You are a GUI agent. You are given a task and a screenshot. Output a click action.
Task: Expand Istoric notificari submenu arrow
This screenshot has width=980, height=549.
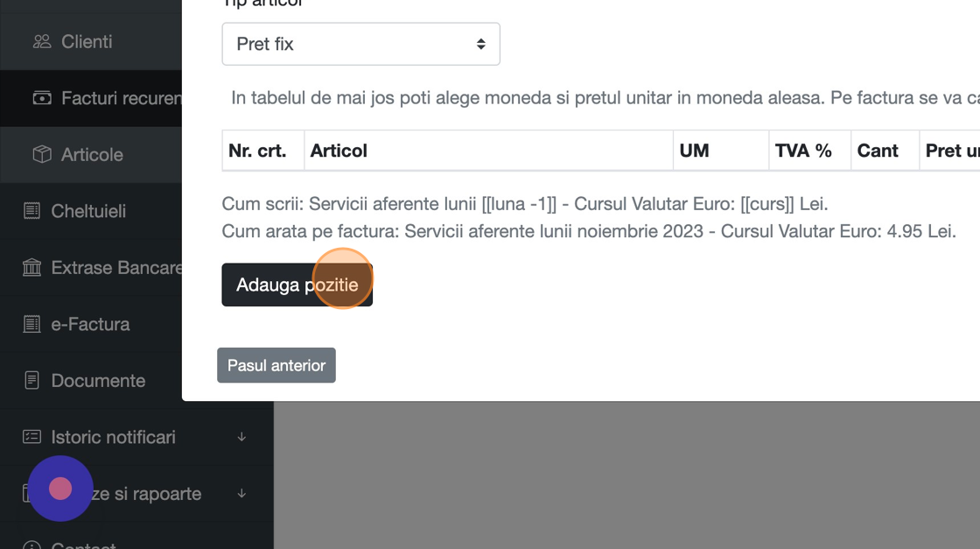[241, 437]
